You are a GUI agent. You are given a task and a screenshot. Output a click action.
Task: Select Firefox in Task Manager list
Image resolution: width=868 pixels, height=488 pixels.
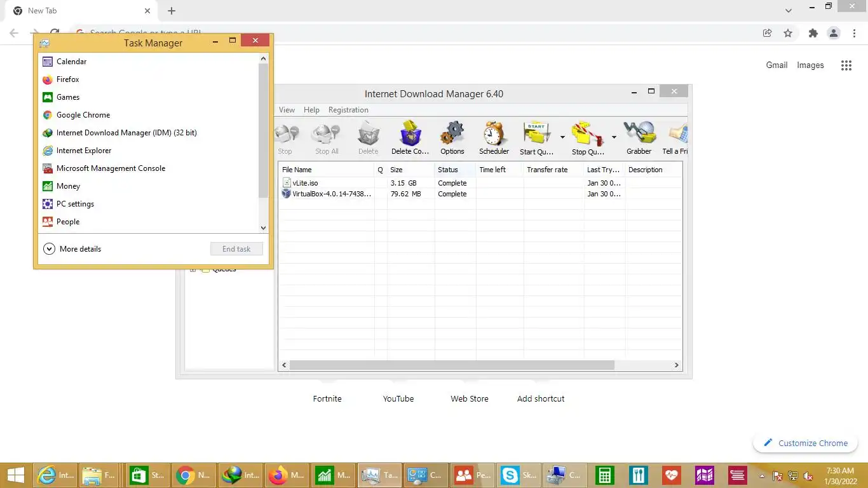click(x=148, y=79)
